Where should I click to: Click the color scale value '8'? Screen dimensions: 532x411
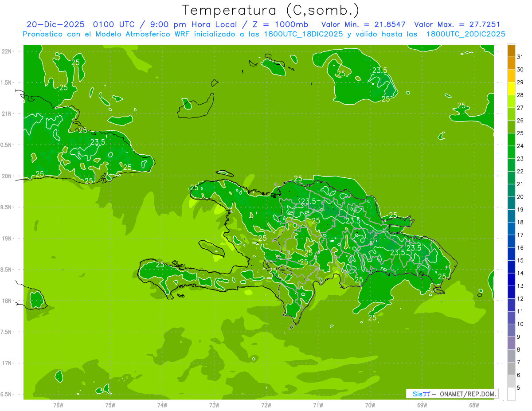pyautogui.click(x=519, y=349)
